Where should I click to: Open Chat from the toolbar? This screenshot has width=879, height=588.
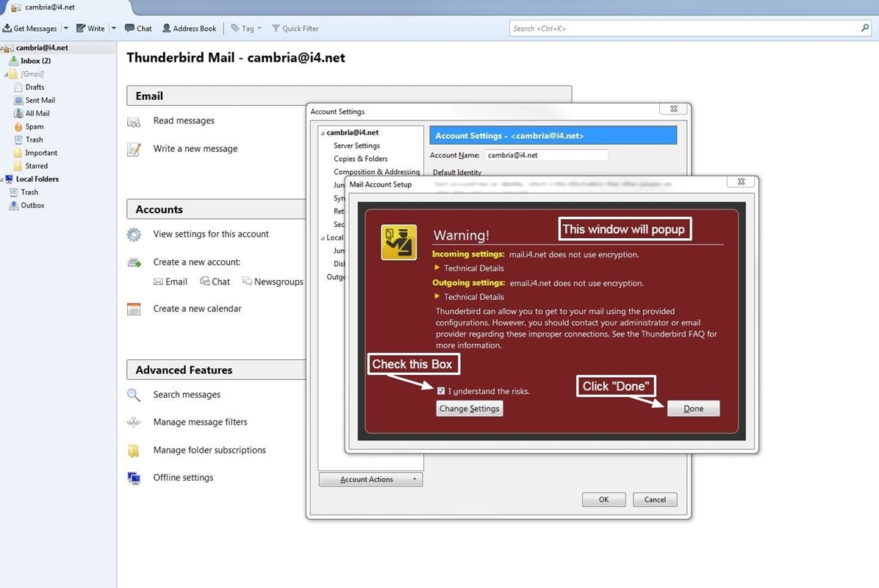coord(138,28)
